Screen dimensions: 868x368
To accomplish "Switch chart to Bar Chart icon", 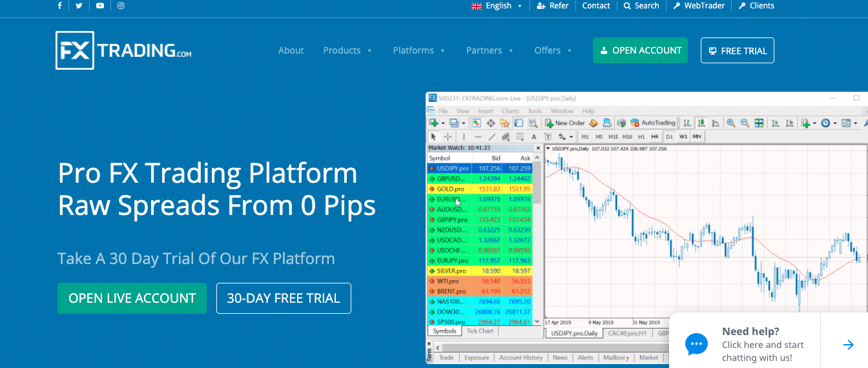I will [687, 123].
